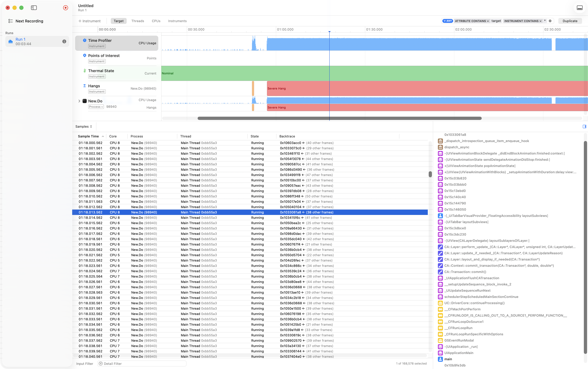Toggle the sidebar visibility icon

34,8
